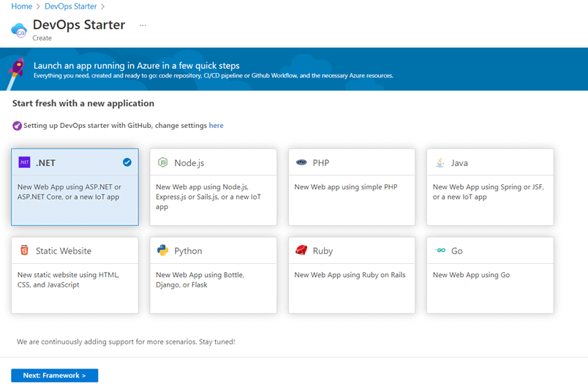Choose the PHP simple web app description
This screenshot has width=588, height=389.
click(x=345, y=187)
